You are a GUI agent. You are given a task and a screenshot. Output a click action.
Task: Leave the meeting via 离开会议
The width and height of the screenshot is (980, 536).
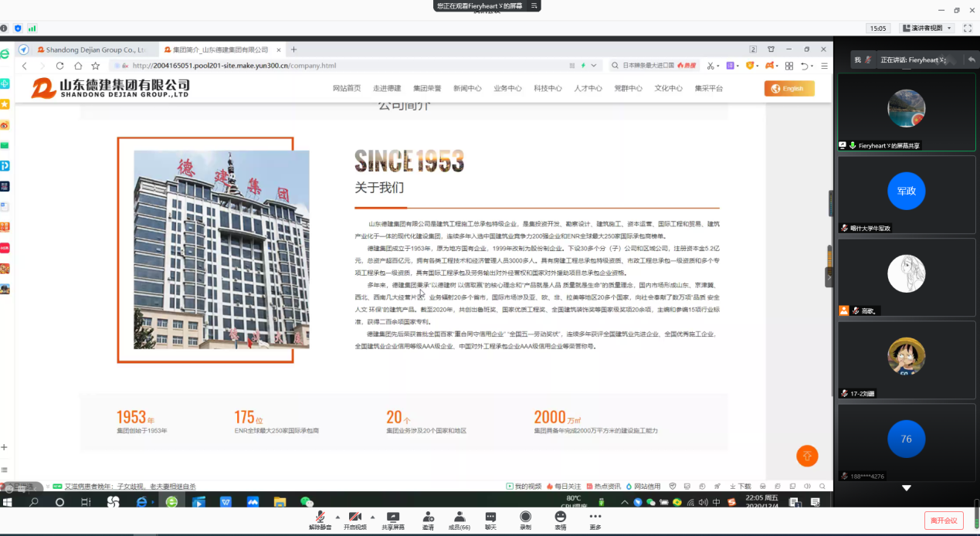click(944, 521)
